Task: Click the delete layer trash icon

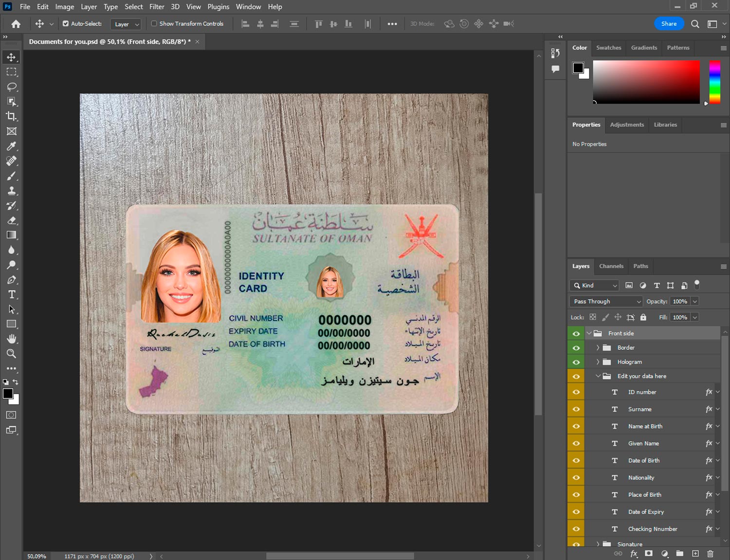Action: (x=710, y=554)
